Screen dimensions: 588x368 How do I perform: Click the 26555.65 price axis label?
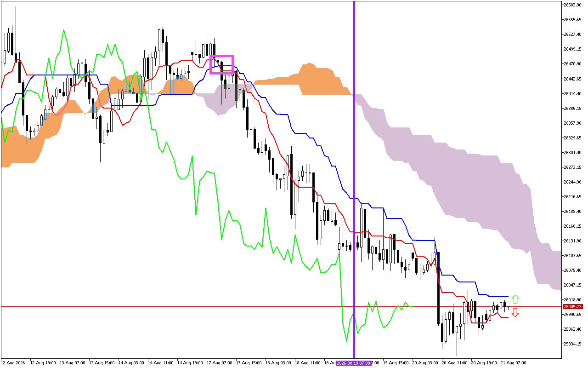[572, 20]
